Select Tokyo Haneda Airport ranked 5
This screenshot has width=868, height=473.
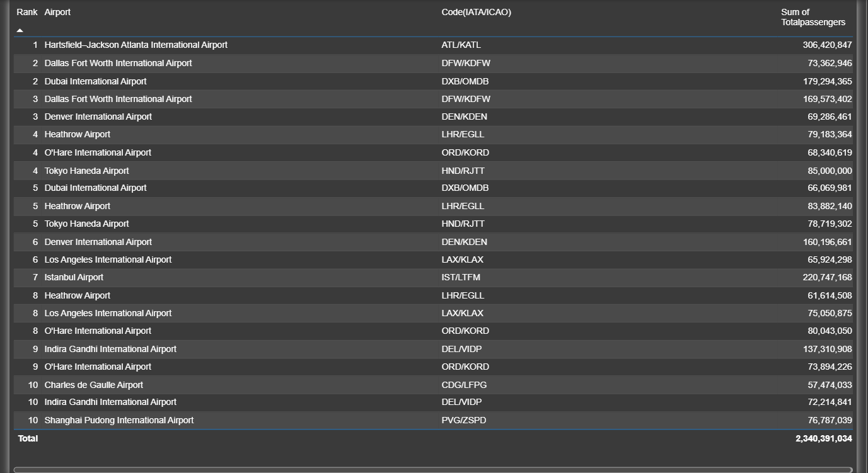point(86,224)
